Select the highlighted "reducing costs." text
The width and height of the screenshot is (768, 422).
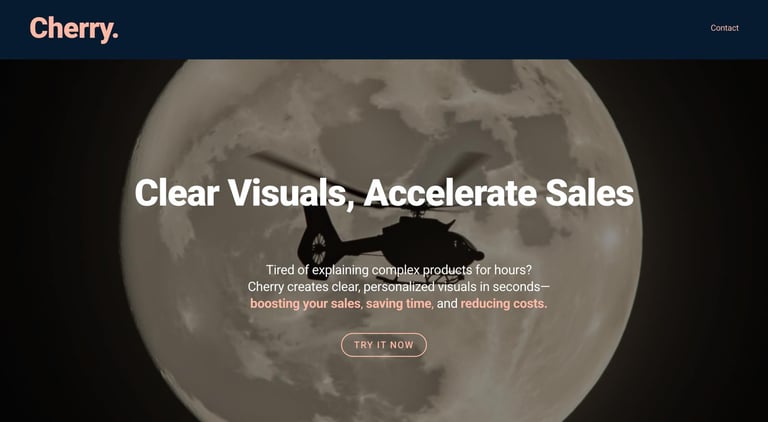click(504, 304)
